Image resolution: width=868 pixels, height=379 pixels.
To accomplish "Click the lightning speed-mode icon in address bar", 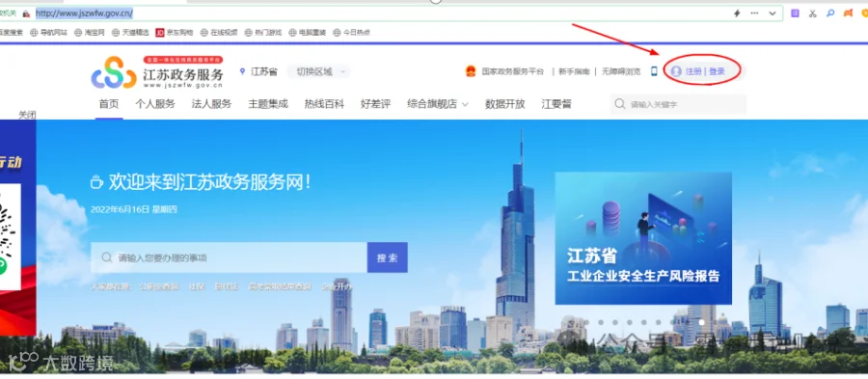I will (737, 14).
